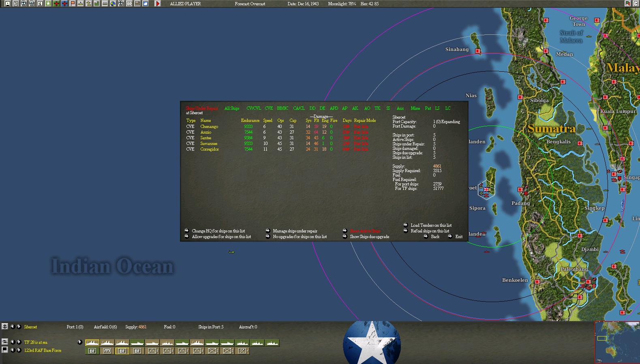Set No upgrades for ships on this list

click(x=300, y=236)
